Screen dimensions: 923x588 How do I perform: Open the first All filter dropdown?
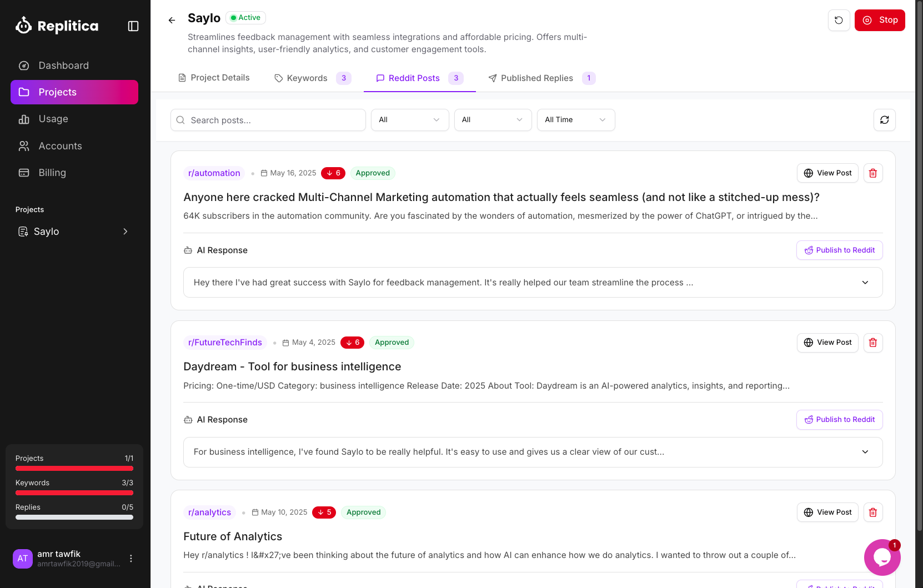(410, 120)
